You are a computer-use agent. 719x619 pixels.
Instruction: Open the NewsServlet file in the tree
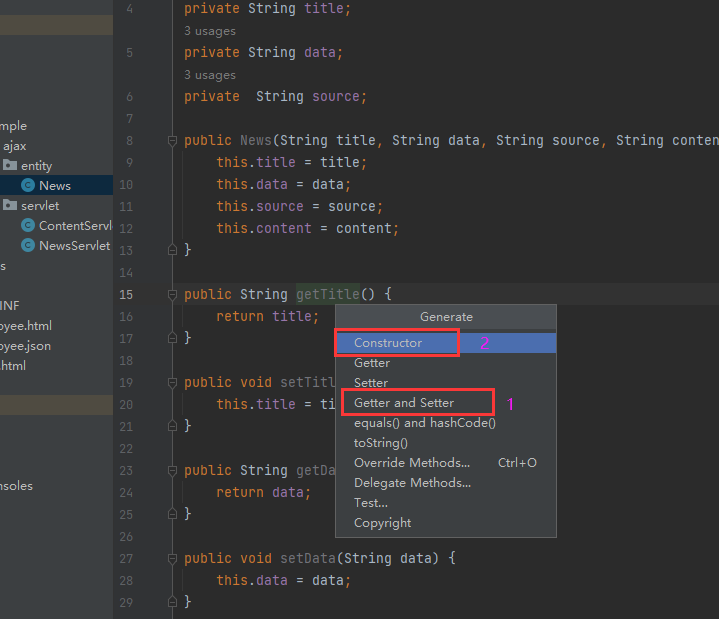74,246
